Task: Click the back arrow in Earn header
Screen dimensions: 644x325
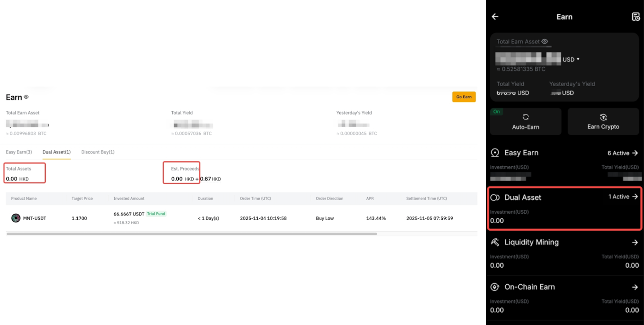Action: [495, 17]
